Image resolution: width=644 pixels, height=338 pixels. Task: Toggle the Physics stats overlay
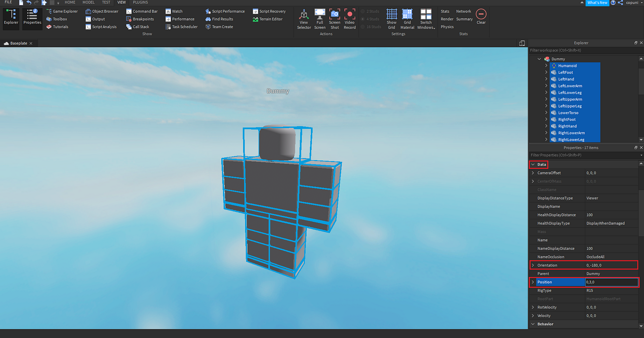point(447,27)
